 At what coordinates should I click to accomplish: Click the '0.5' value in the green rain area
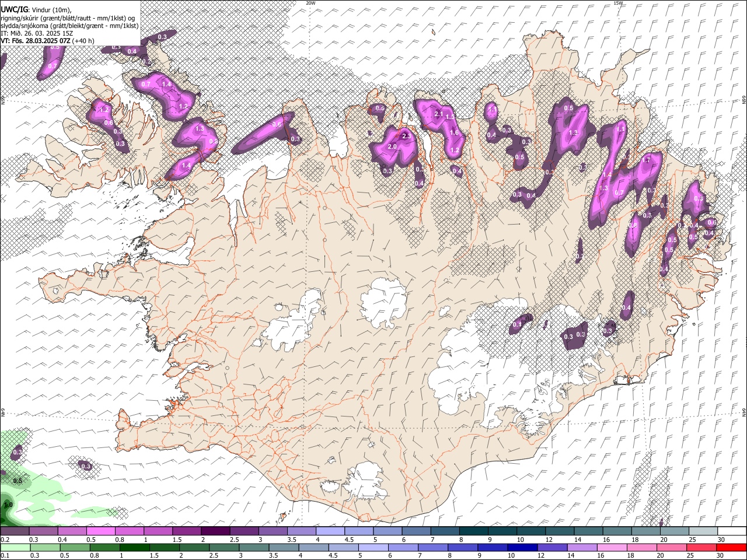point(18,481)
